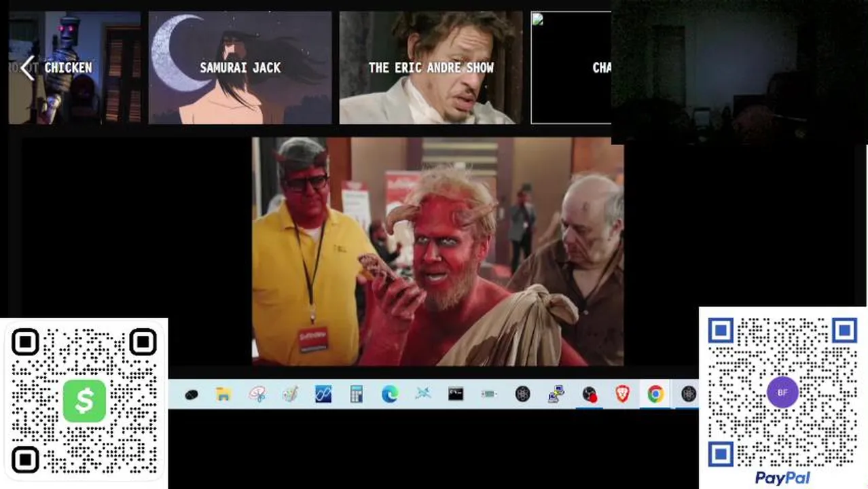868x489 pixels.
Task: Click the purple BF avatar in PayPal QR
Action: [x=782, y=393]
